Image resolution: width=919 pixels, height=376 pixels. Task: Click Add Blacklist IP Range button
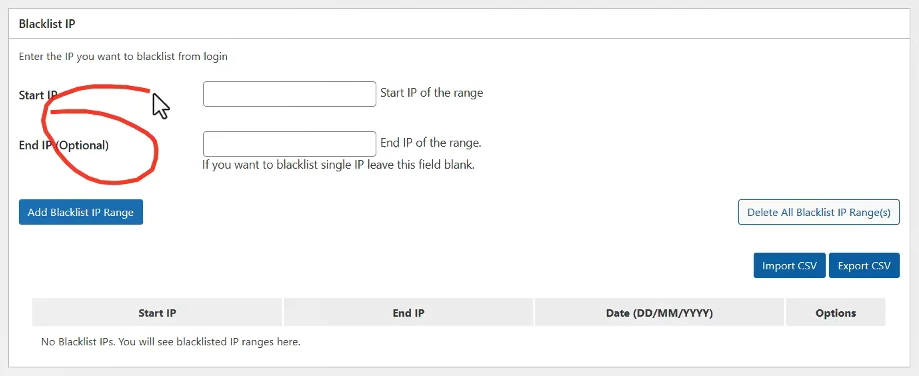coord(81,212)
